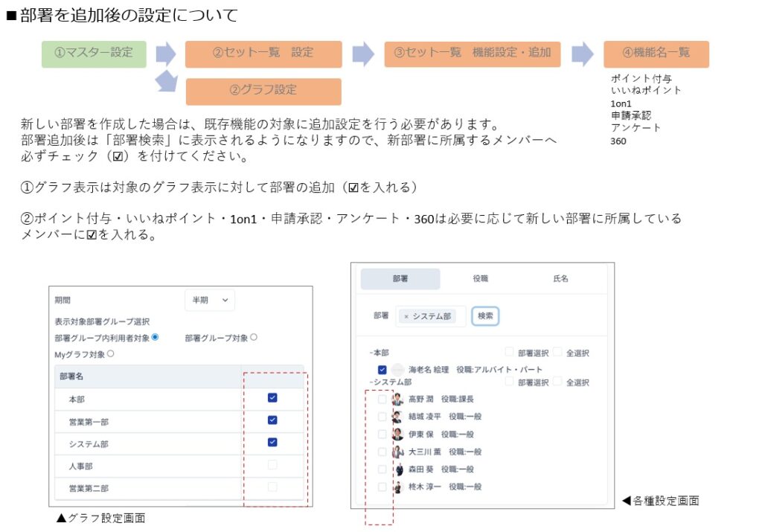Remove the システム部 tag with the × icon
The height and width of the screenshot is (532, 762).
coord(406,316)
